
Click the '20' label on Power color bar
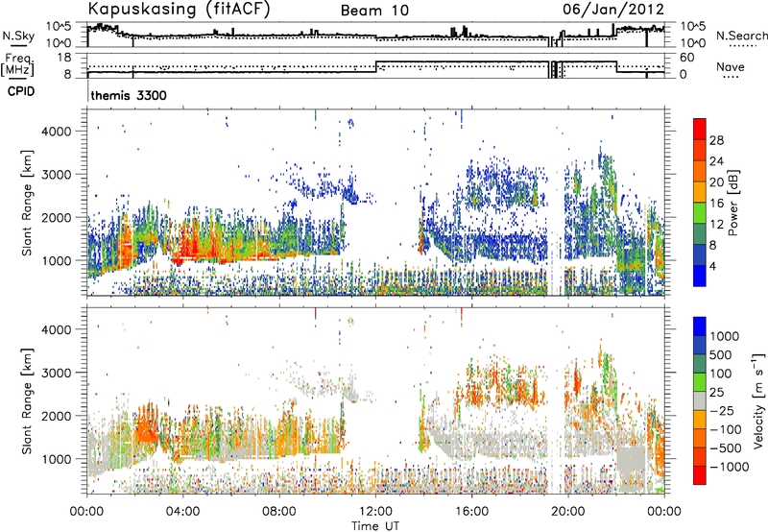(x=716, y=182)
